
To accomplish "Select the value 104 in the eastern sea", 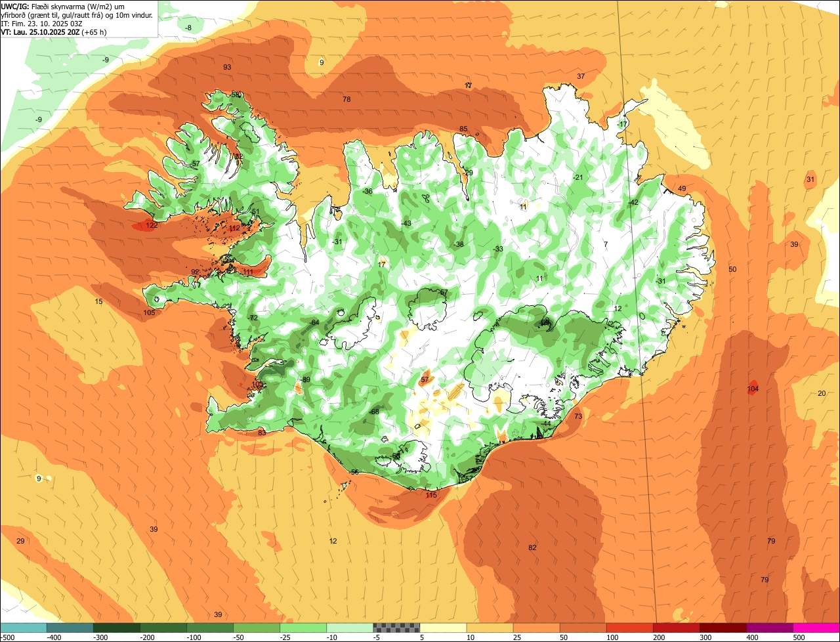I will (x=753, y=389).
